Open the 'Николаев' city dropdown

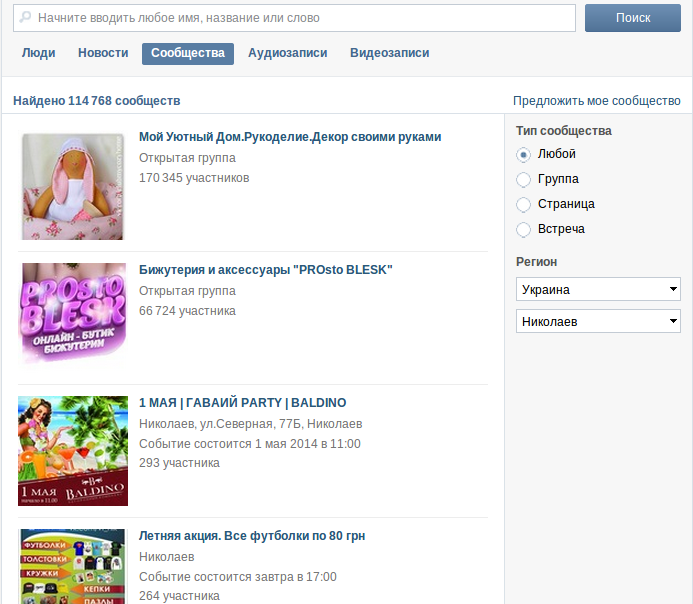pyautogui.click(x=598, y=322)
